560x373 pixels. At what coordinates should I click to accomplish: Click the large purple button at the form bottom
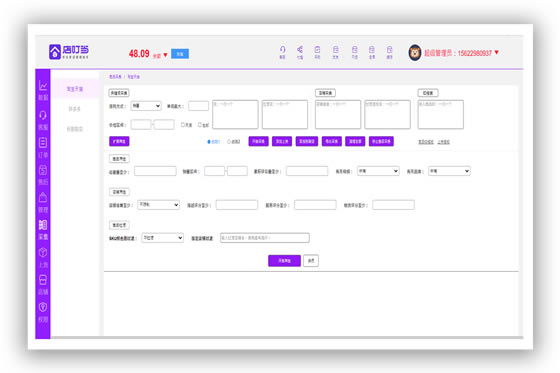pyautogui.click(x=284, y=261)
